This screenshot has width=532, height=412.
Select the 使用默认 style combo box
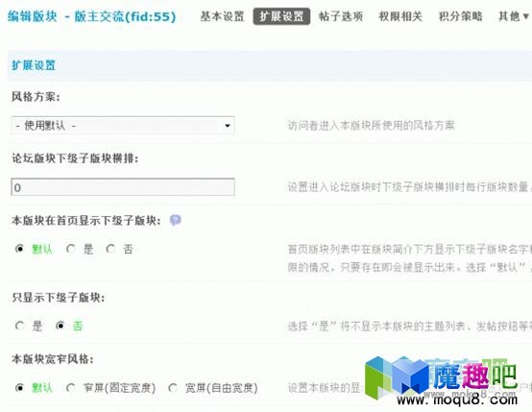123,126
